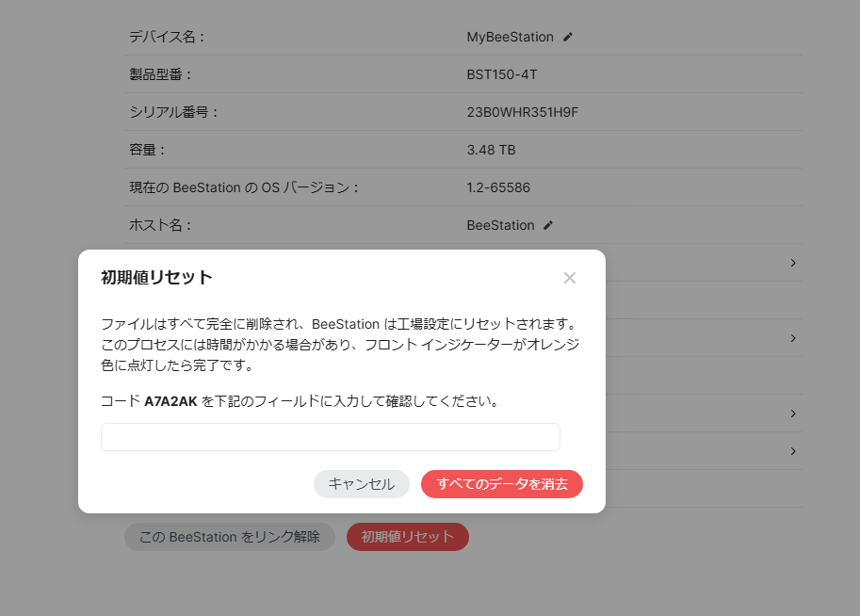Click OS version value 1.2-65586
The width and height of the screenshot is (860, 616).
[x=498, y=187]
